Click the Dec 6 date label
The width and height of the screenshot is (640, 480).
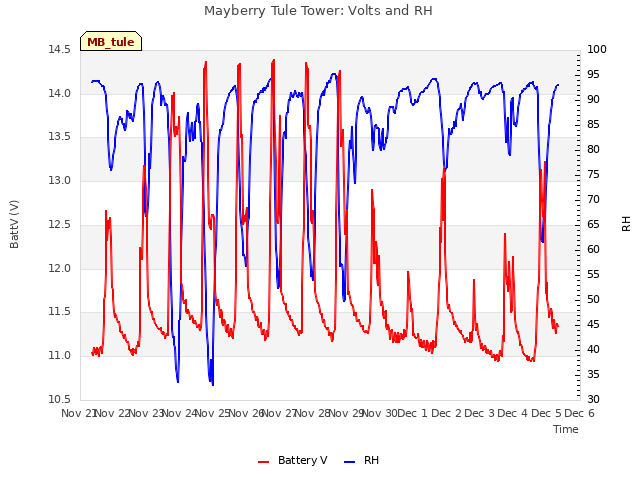point(579,413)
